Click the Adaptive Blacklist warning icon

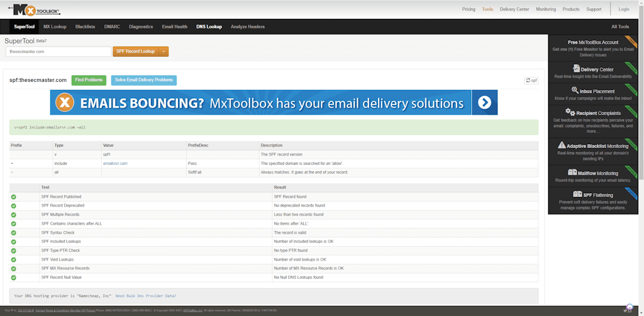point(562,145)
